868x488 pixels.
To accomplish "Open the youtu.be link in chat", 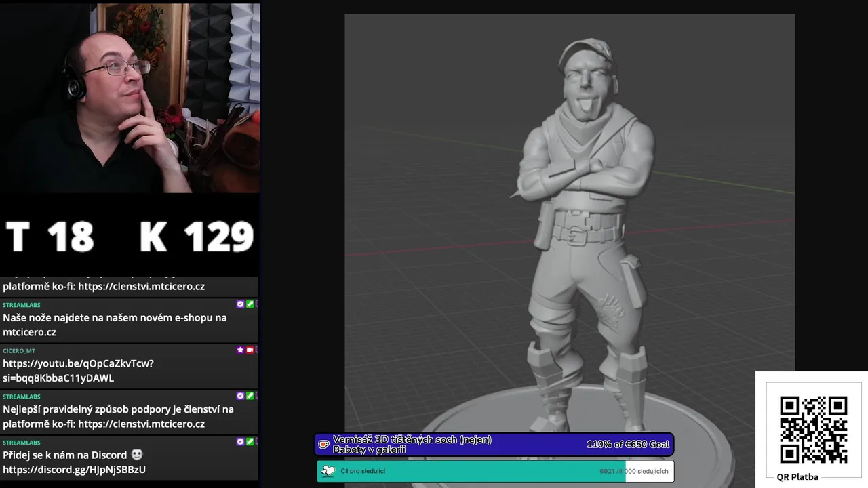I will (x=78, y=371).
